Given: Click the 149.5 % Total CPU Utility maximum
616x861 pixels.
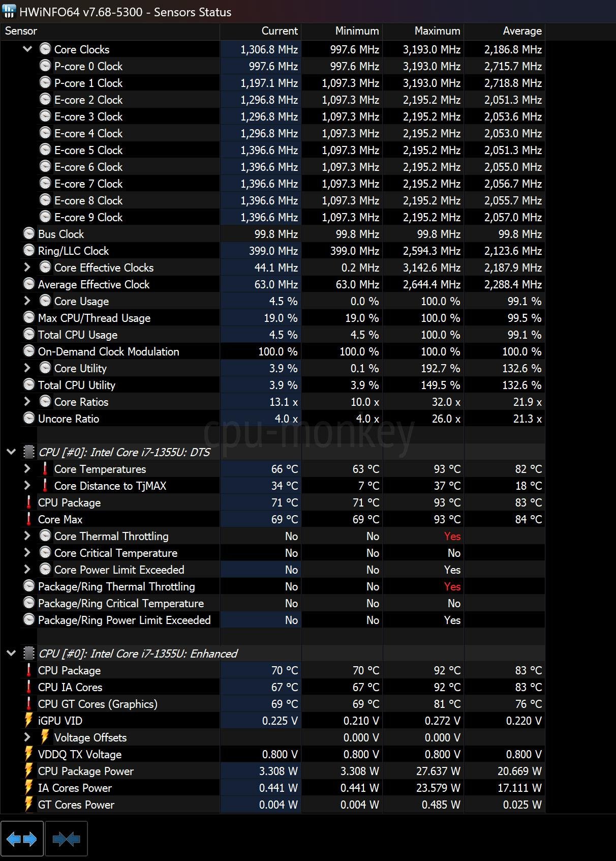Looking at the screenshot, I should click(441, 385).
